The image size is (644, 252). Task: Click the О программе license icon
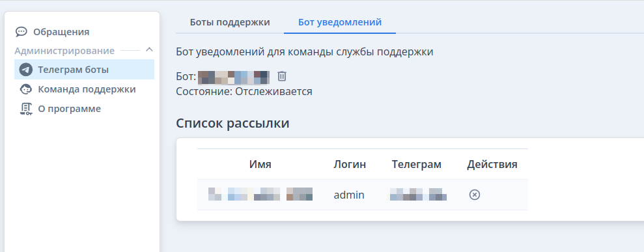coord(26,109)
